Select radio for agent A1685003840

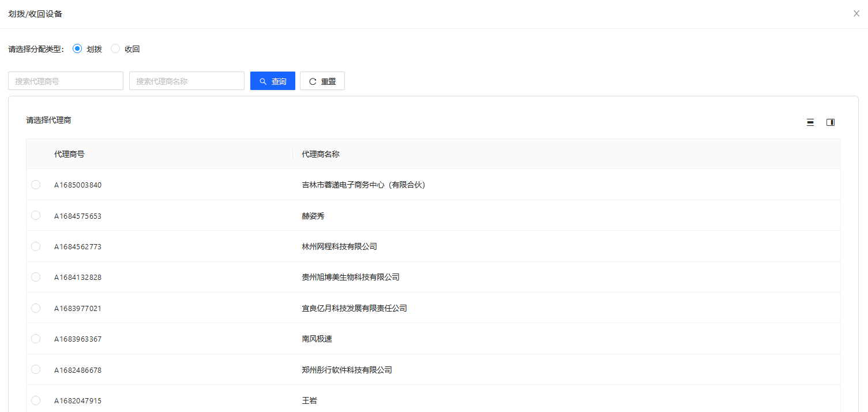[x=36, y=185]
